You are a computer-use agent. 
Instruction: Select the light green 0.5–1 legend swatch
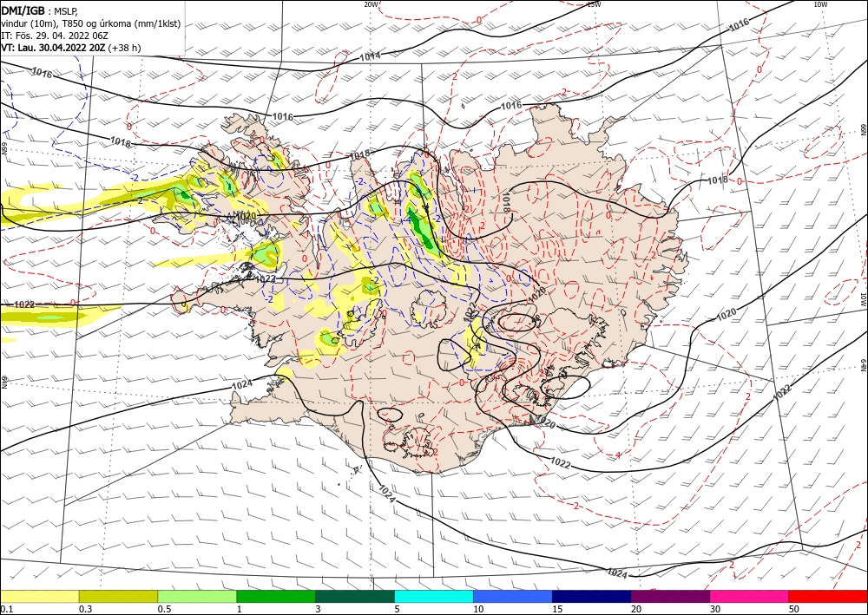click(197, 596)
